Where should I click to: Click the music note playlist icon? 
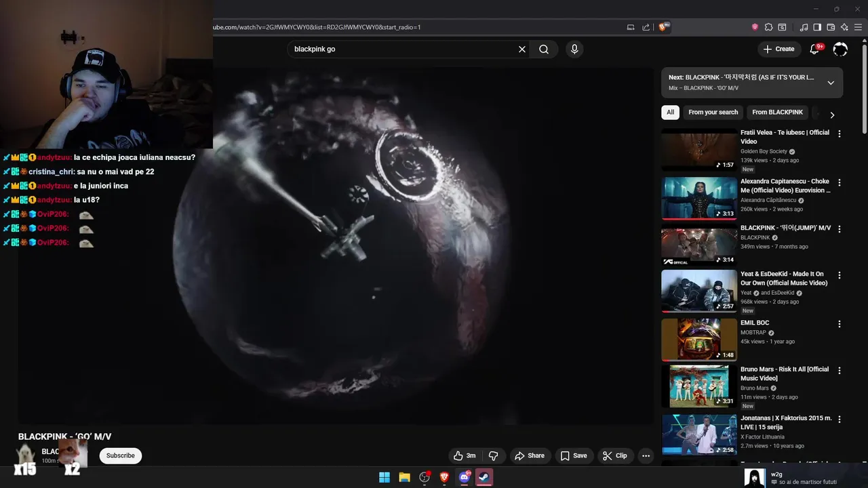[804, 27]
